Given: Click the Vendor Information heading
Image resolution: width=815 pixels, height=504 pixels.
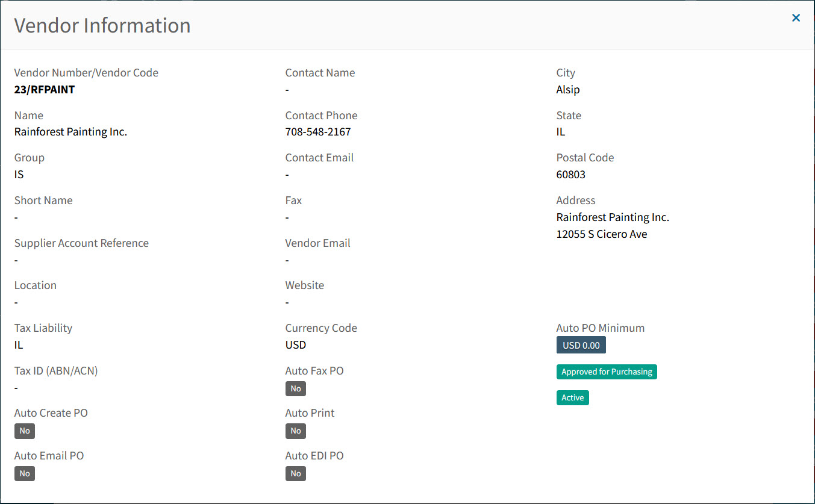Looking at the screenshot, I should tap(102, 25).
